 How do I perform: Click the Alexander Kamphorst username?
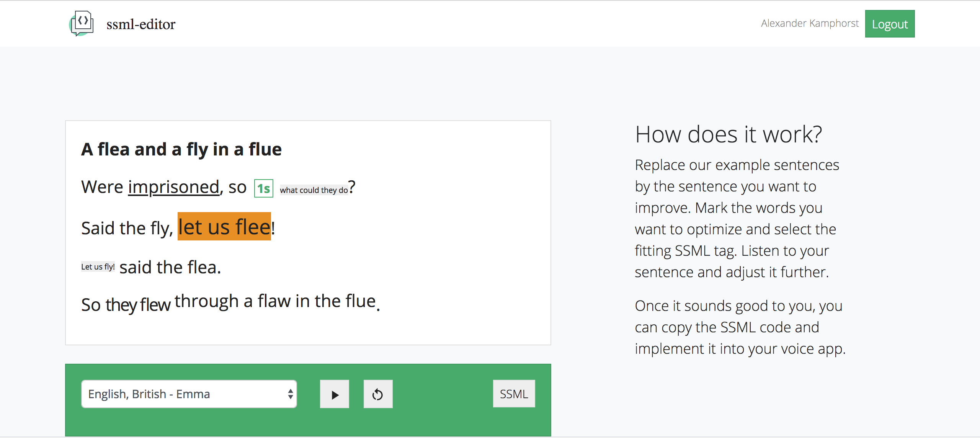tap(810, 23)
